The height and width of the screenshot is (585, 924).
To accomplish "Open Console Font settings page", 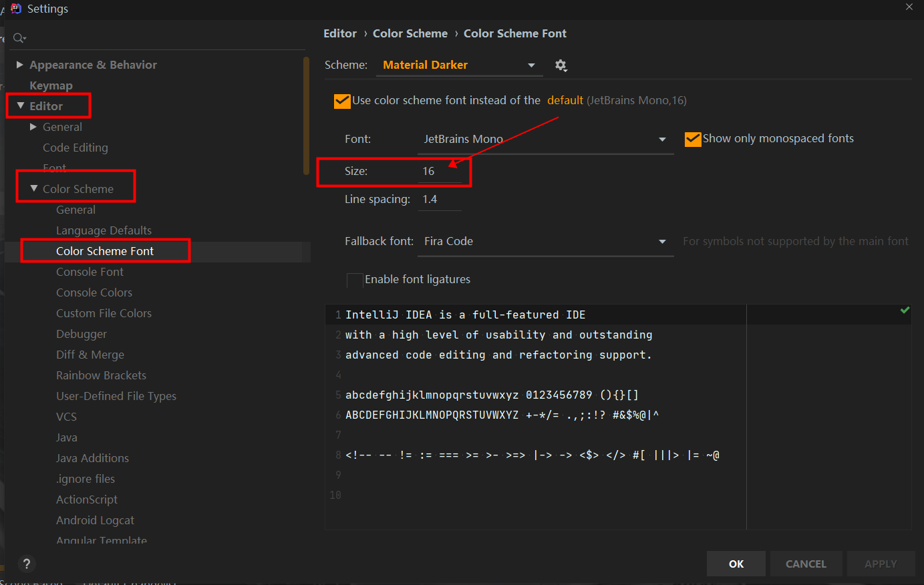I will pos(90,272).
